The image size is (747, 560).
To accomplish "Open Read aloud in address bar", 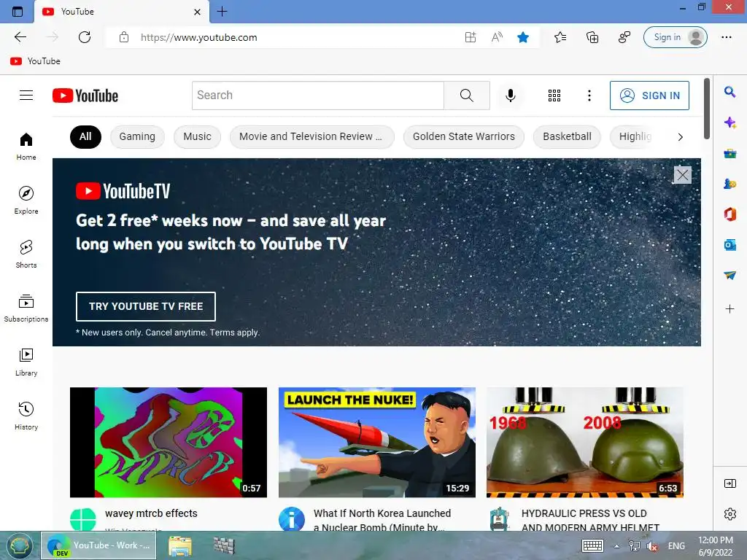I will point(497,37).
